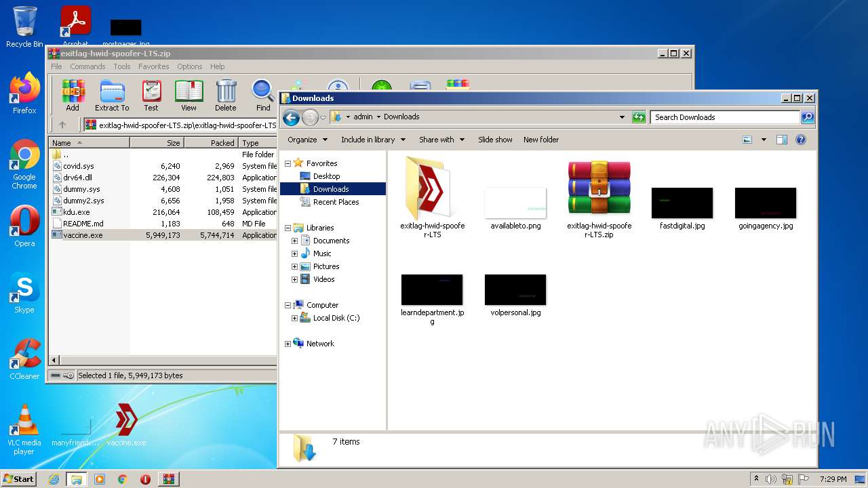Open the change view dropdown arrow

pos(764,140)
